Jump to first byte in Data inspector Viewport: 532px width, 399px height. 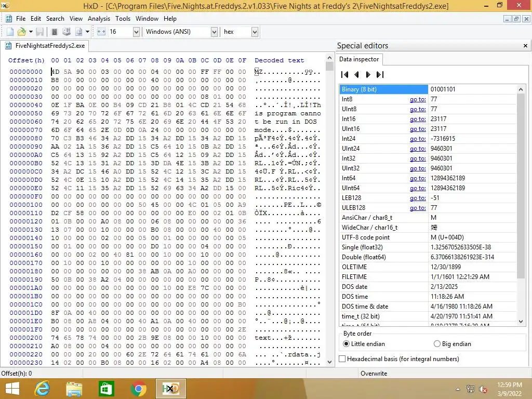[x=345, y=75]
